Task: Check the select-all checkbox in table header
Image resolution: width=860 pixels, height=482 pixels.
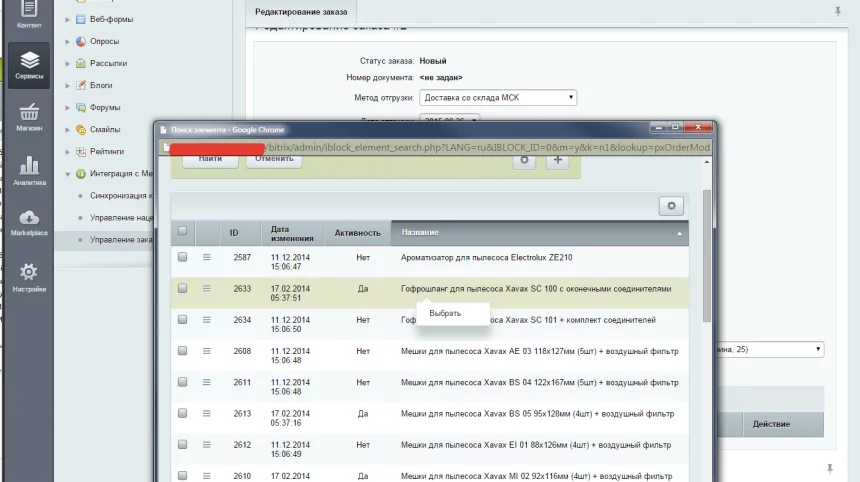Action: [182, 231]
